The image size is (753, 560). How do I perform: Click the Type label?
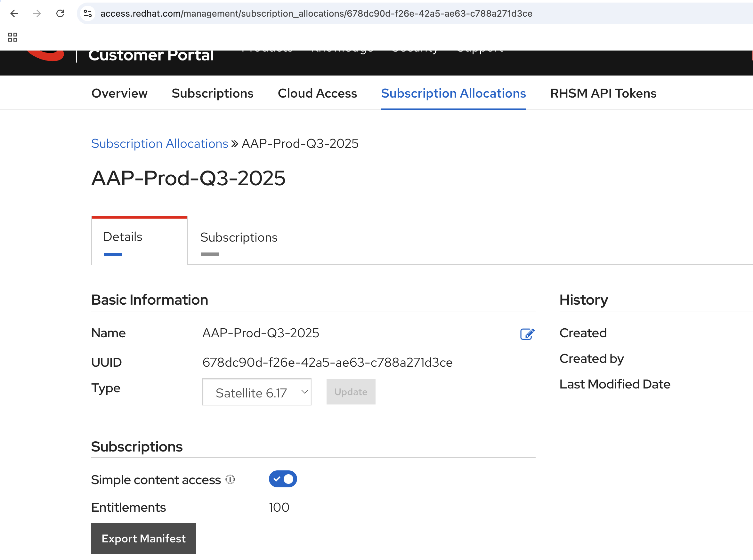pyautogui.click(x=106, y=388)
